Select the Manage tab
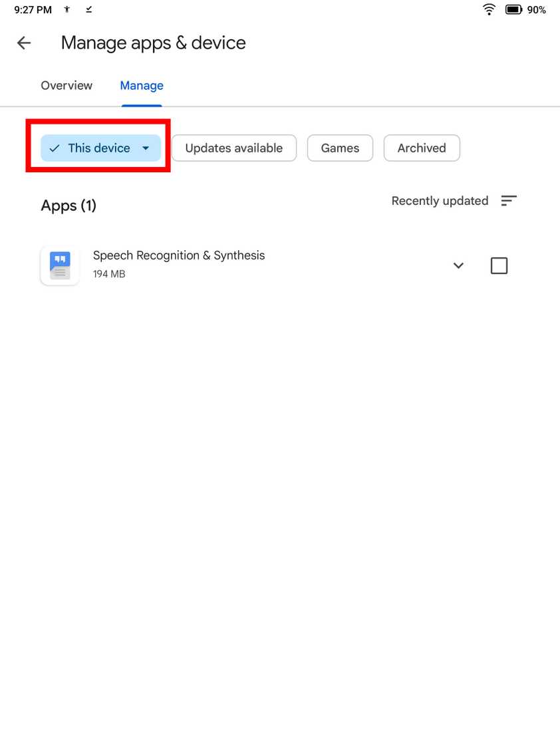The height and width of the screenshot is (747, 560). (x=142, y=86)
